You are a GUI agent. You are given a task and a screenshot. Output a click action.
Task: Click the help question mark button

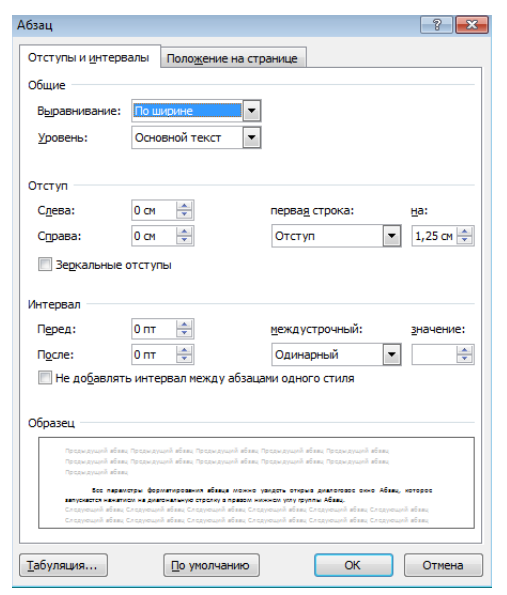pos(436,25)
